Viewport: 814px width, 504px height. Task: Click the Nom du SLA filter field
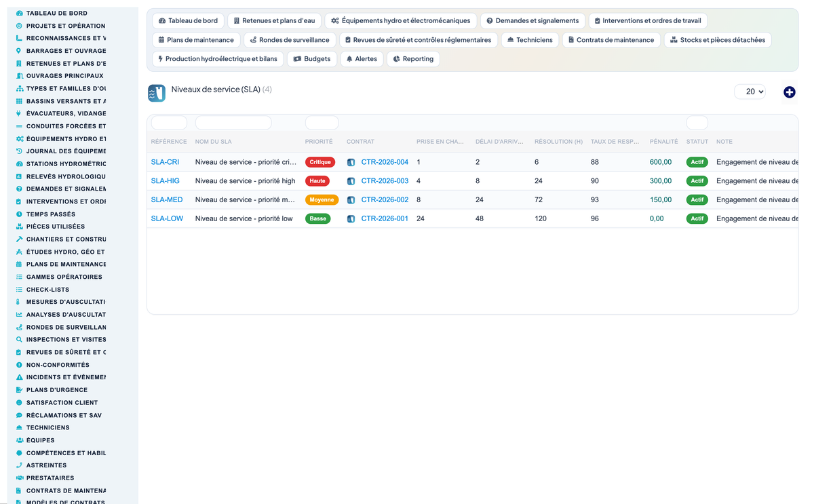pyautogui.click(x=233, y=123)
